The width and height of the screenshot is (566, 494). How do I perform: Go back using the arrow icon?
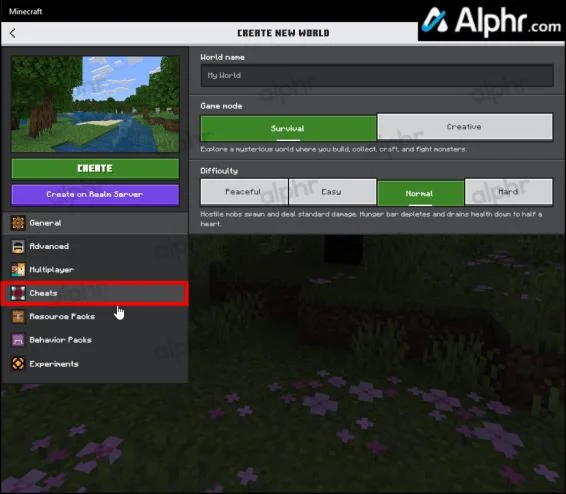coord(13,33)
